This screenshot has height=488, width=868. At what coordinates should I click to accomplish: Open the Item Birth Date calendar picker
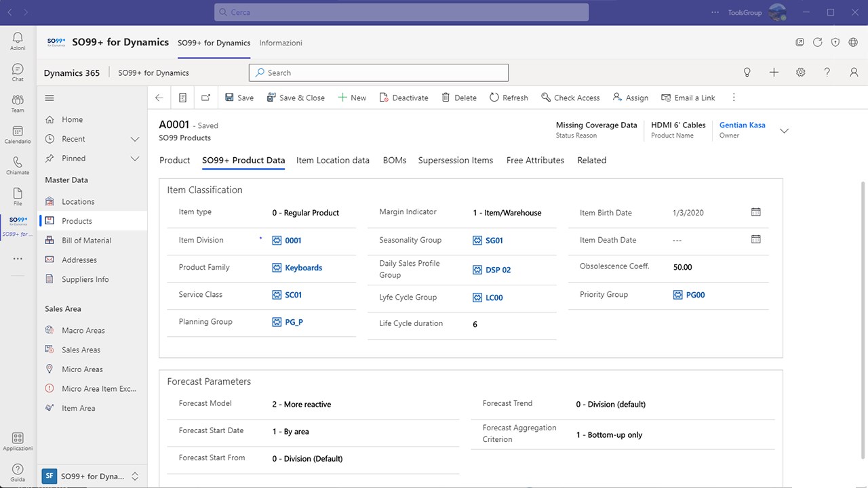(x=756, y=212)
